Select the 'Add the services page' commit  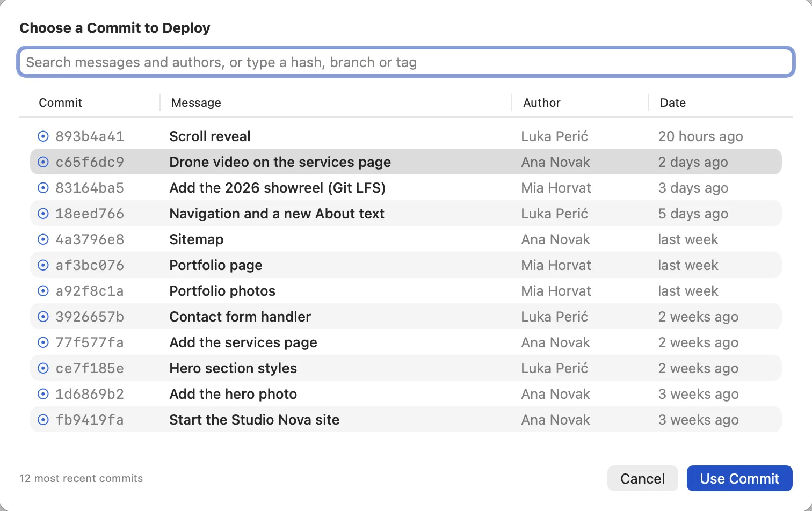click(243, 342)
